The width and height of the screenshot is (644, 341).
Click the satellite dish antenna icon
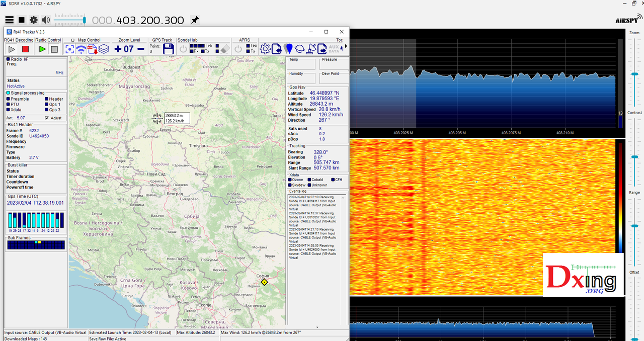pos(311,49)
